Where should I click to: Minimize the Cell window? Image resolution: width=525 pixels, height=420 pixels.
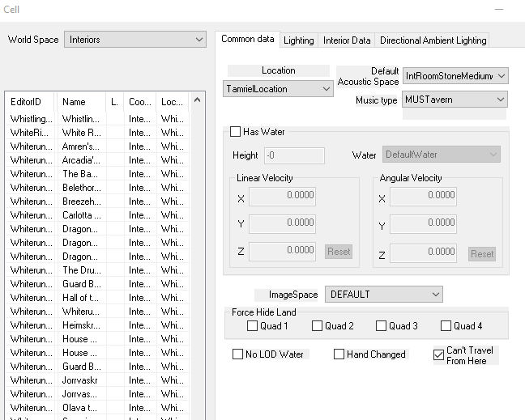coord(499,10)
